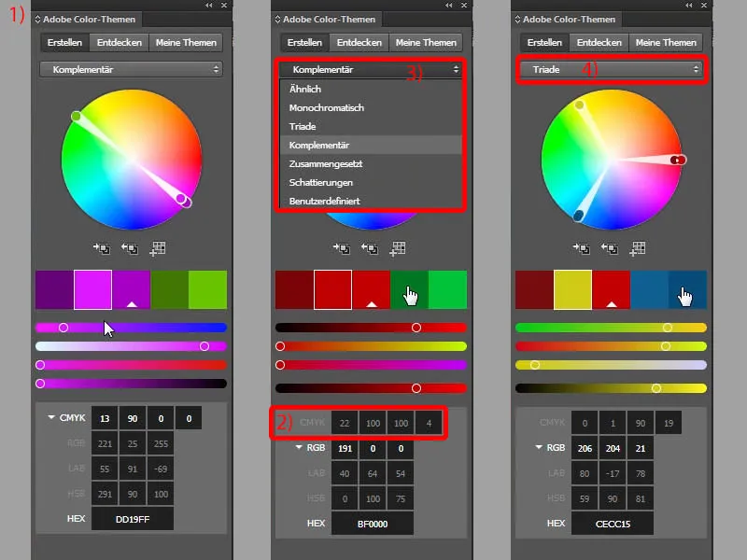Screen dimensions: 747x560
Task: Open Komplementär rule dropdown in left panel
Action: [131, 69]
